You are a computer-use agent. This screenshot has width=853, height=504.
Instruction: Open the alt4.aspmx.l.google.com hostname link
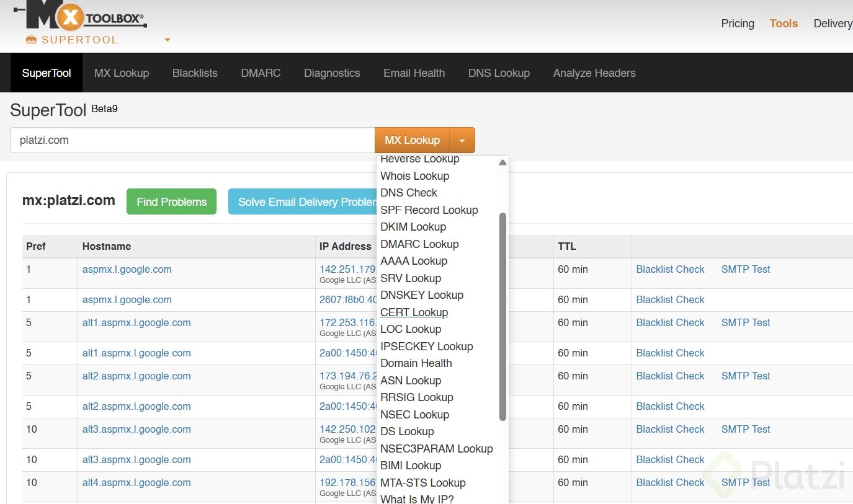tap(136, 483)
